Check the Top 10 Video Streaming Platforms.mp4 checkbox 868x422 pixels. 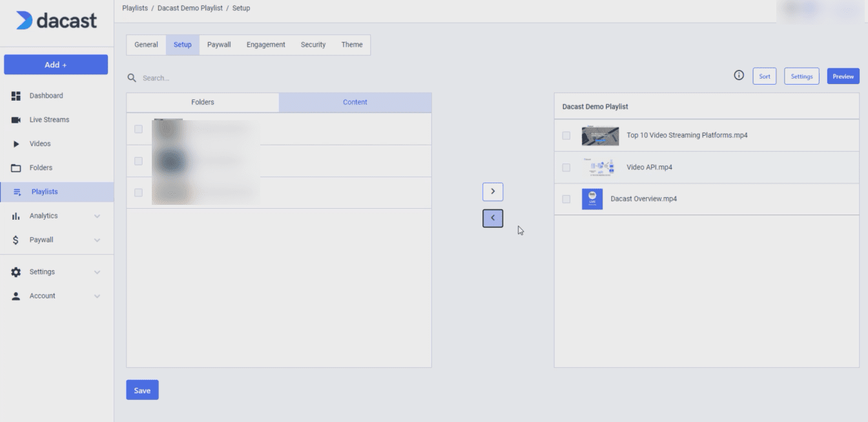(x=566, y=136)
